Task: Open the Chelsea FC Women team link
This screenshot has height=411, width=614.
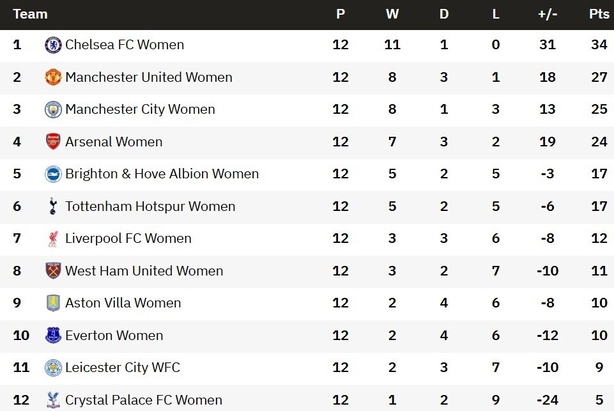Action: pyautogui.click(x=125, y=45)
